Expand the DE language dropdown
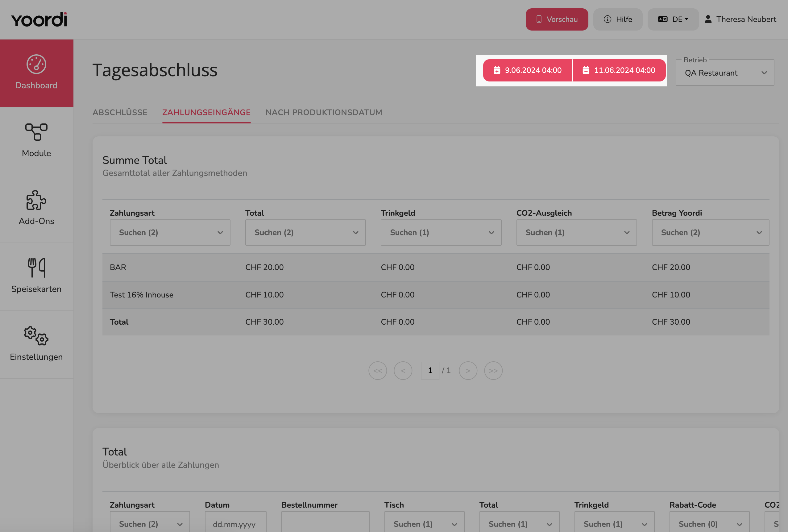The height and width of the screenshot is (532, 788). [673, 19]
